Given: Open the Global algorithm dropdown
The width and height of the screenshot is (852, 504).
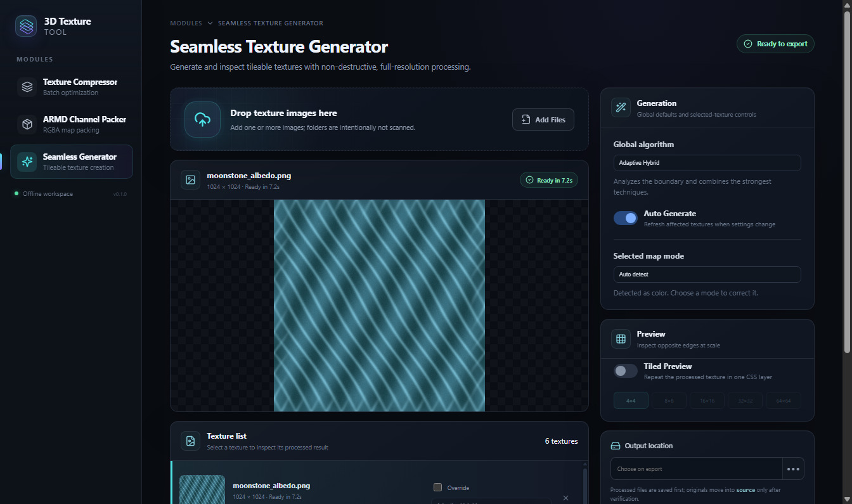Looking at the screenshot, I should point(707,163).
